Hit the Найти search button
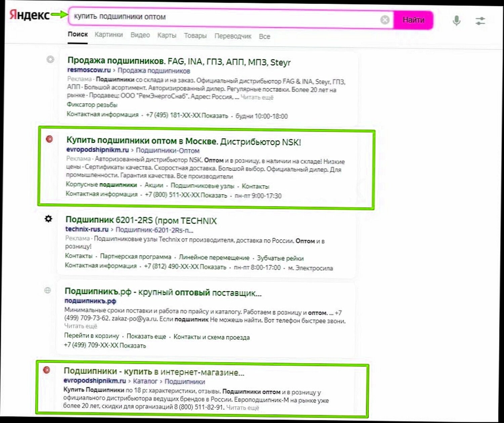The width and height of the screenshot is (504, 423). [x=413, y=20]
